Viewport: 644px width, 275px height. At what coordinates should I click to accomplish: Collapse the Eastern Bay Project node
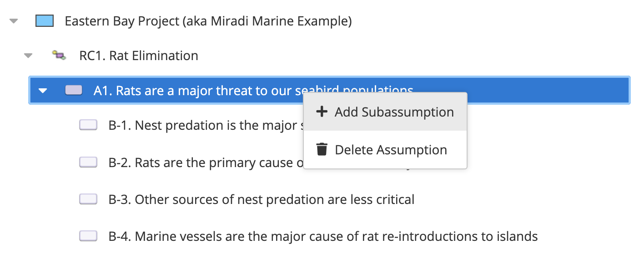[14, 21]
